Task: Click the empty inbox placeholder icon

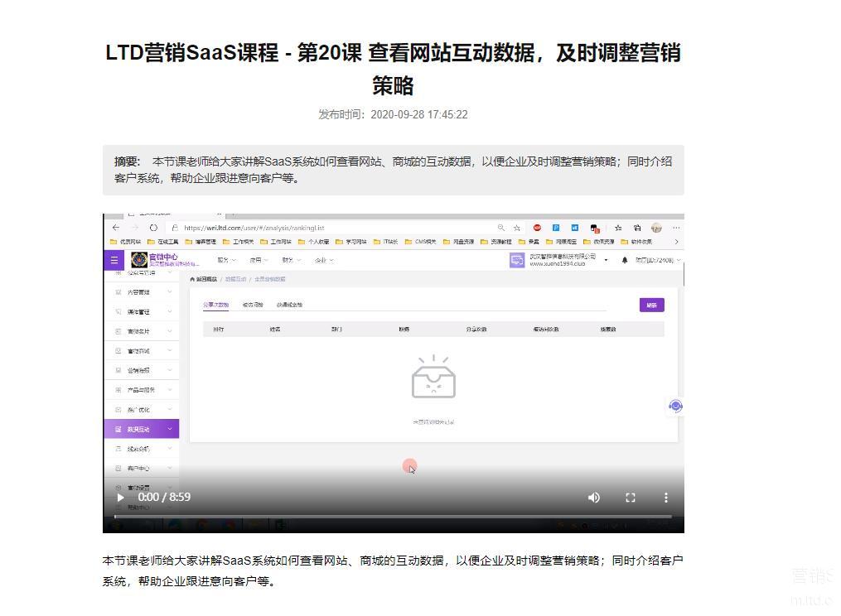Action: (x=433, y=378)
